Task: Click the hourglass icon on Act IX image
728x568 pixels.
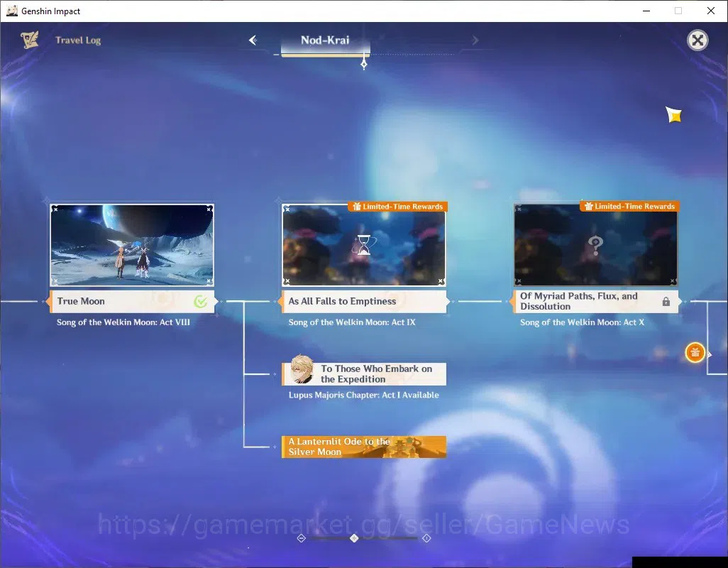Action: click(x=364, y=245)
